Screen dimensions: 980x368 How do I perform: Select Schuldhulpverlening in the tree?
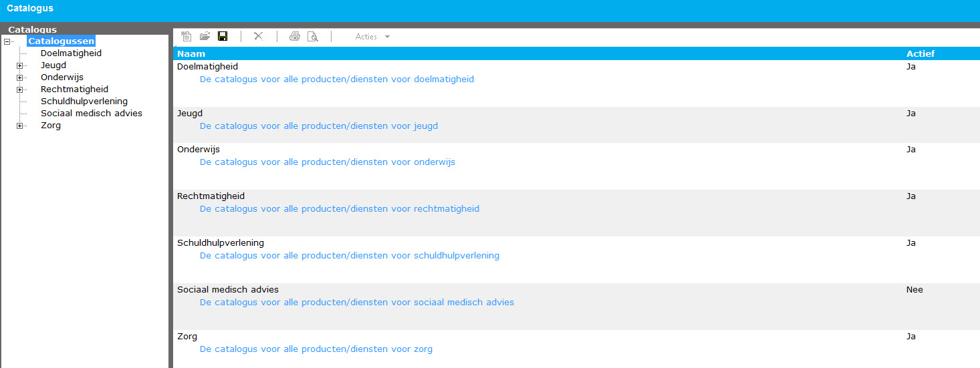click(x=84, y=102)
